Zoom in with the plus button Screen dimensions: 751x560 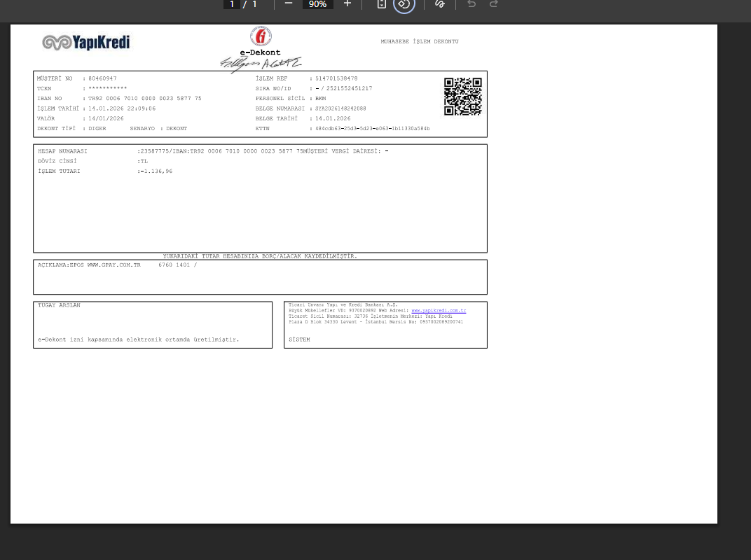347,3
